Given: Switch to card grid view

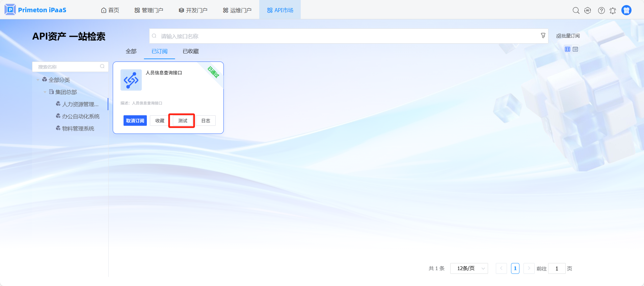Looking at the screenshot, I should pos(567,49).
